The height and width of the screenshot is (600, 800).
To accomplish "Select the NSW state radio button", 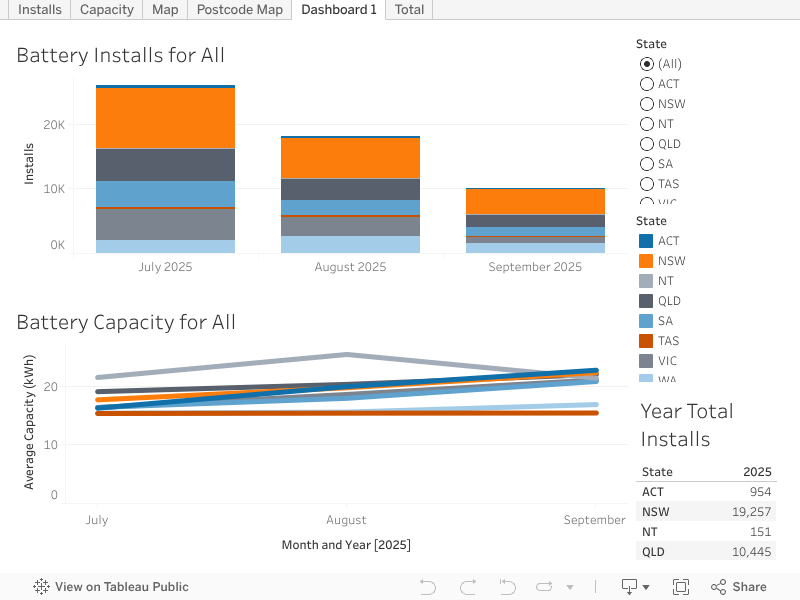I will [x=647, y=104].
